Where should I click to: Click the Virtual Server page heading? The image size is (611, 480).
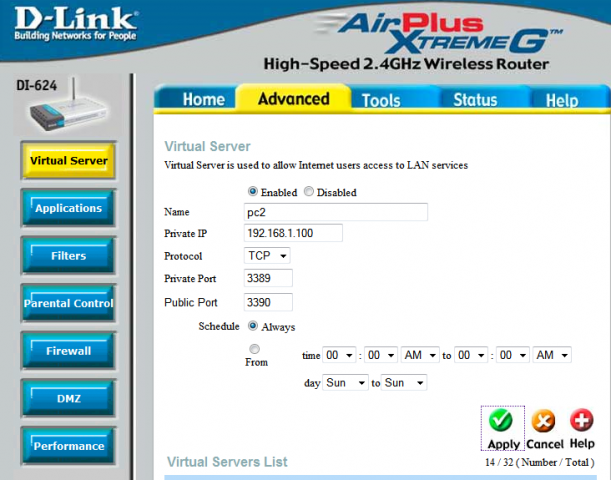[207, 146]
